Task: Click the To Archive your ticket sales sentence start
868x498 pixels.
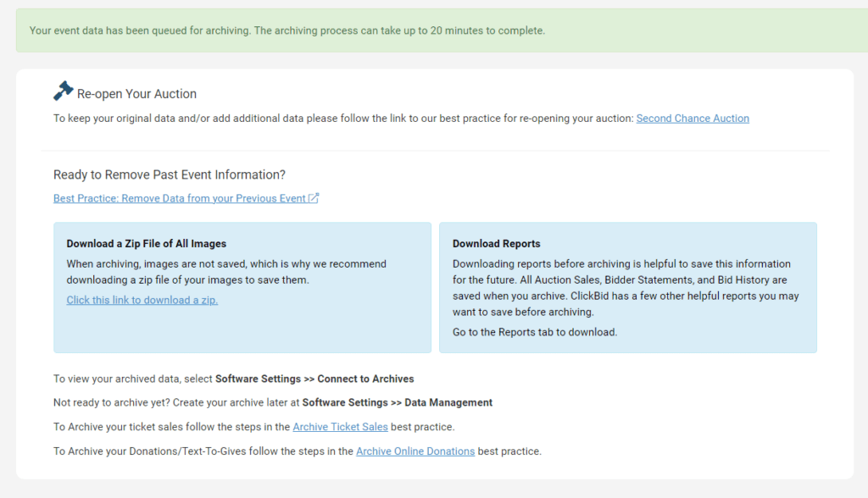Action: click(171, 427)
